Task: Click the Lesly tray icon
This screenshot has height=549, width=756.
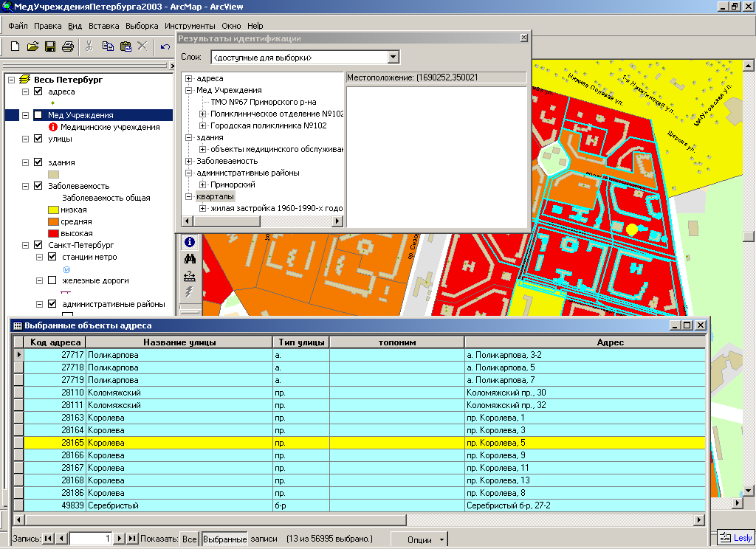Action: coord(736,538)
